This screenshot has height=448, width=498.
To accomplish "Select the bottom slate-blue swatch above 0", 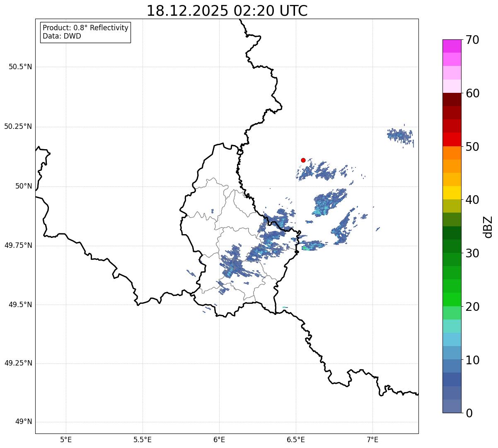I will tap(452, 406).
